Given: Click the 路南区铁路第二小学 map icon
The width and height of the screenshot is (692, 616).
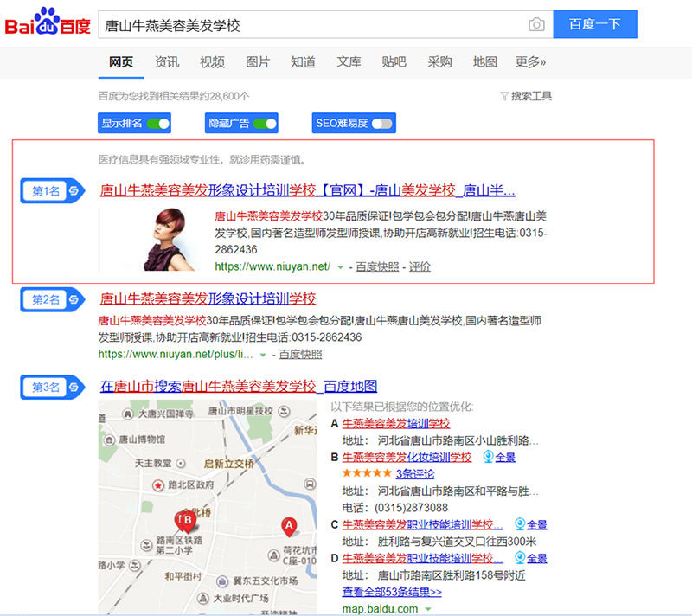Looking at the screenshot, I should pos(146,545).
